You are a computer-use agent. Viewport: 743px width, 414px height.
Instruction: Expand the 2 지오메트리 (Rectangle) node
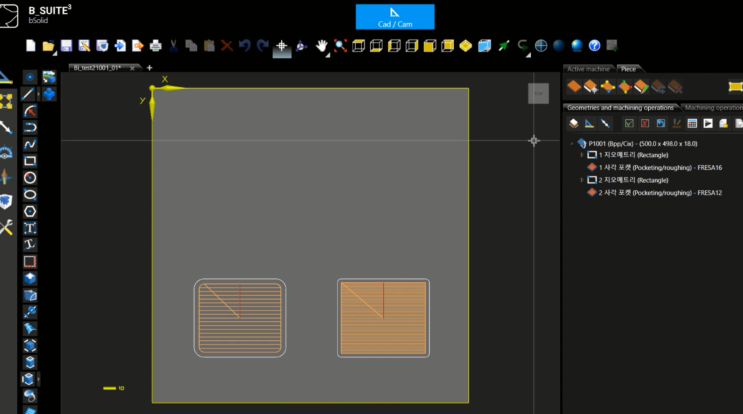582,180
